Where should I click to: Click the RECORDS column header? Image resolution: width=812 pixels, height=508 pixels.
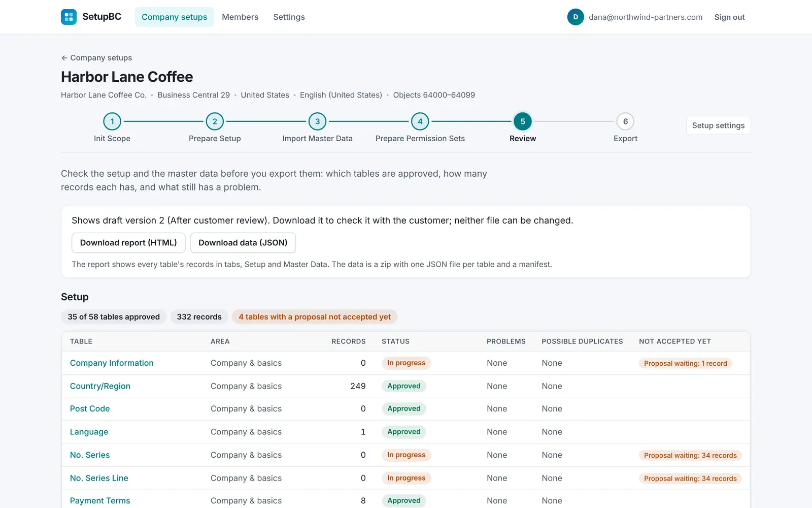coord(348,341)
